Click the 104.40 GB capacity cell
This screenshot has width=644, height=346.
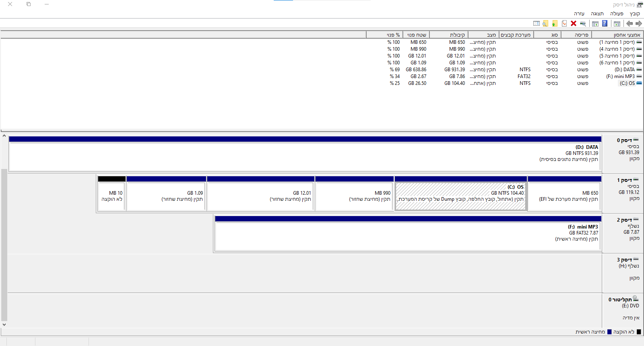(x=454, y=83)
